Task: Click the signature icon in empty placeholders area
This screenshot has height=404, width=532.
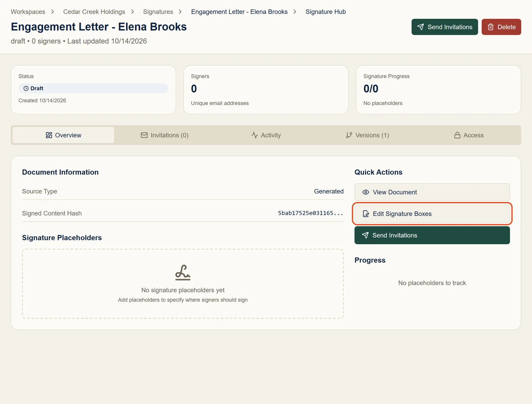Action: (x=183, y=272)
